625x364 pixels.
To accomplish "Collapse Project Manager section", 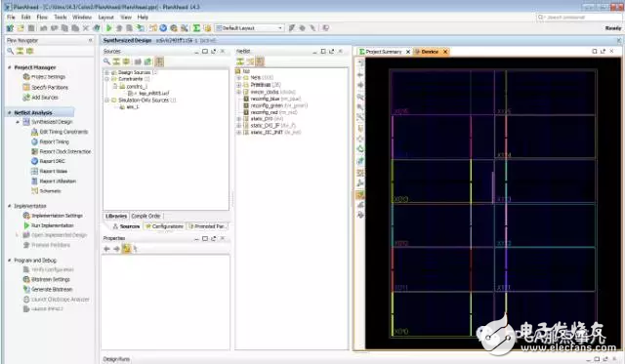I will (10, 67).
